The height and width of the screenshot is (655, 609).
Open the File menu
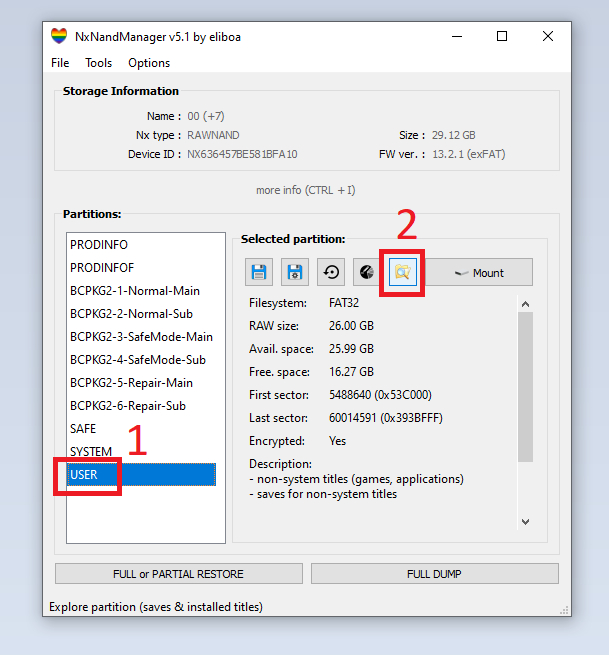tap(60, 63)
